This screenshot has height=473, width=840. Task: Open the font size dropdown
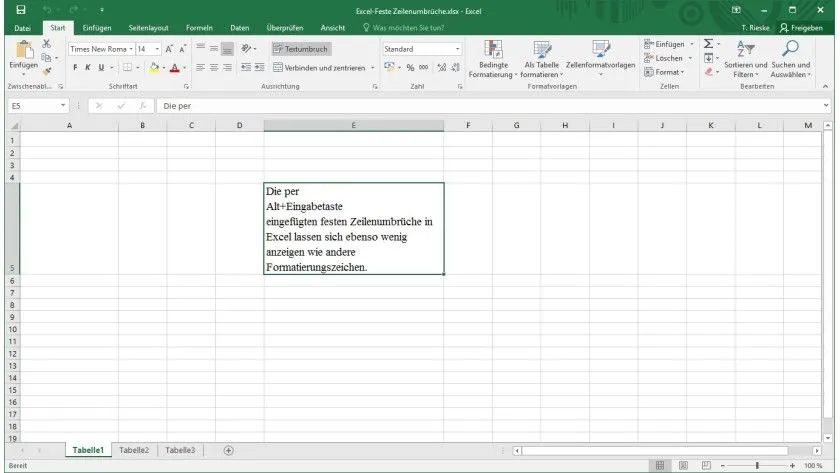click(157, 49)
